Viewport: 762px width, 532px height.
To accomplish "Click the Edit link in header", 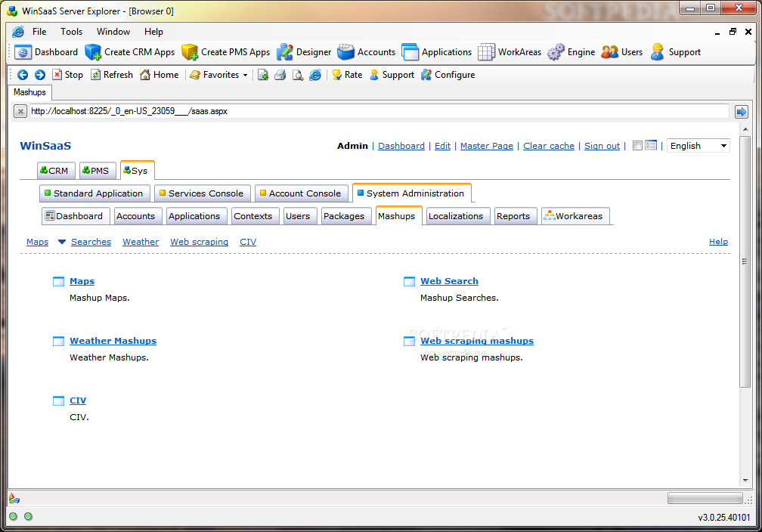I will click(x=443, y=146).
